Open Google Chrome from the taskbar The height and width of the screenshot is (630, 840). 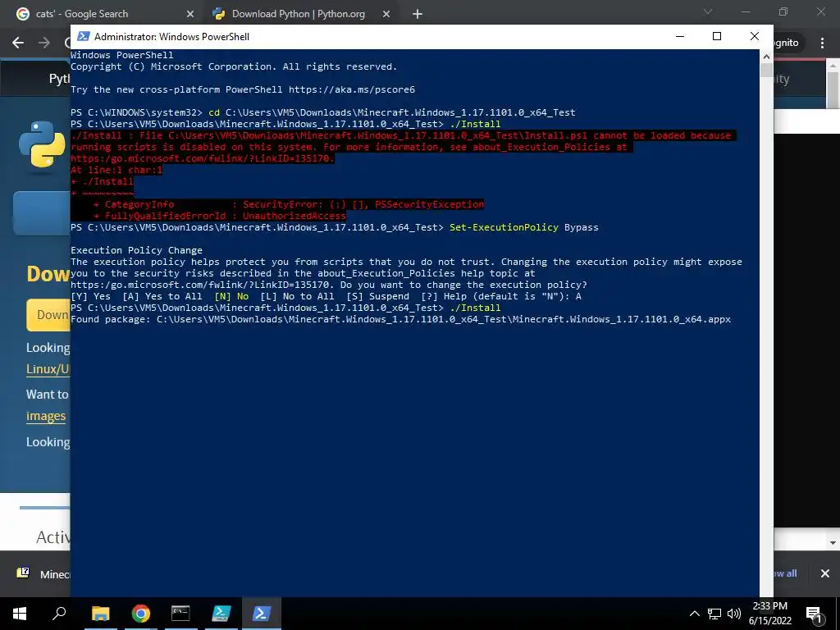pyautogui.click(x=141, y=614)
